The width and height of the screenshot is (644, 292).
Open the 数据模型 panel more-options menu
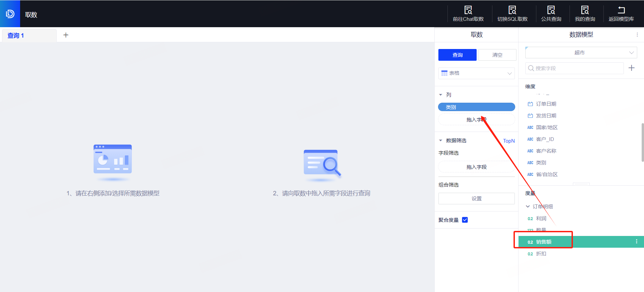[637, 35]
